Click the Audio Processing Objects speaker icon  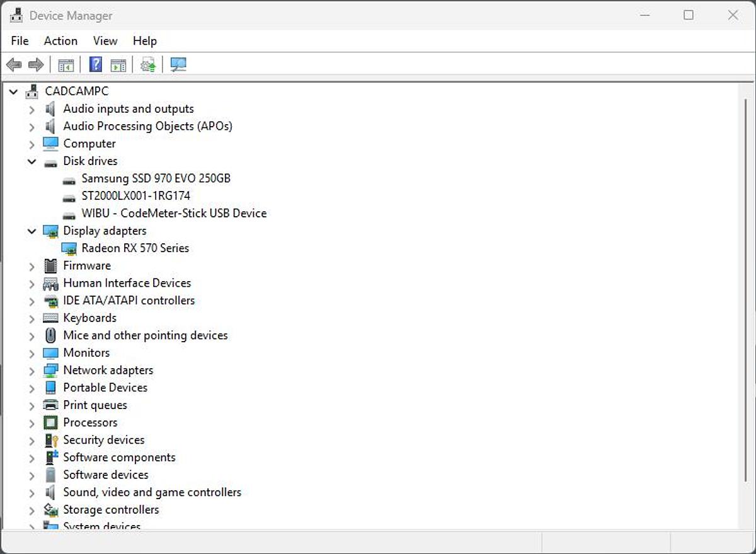tap(50, 126)
